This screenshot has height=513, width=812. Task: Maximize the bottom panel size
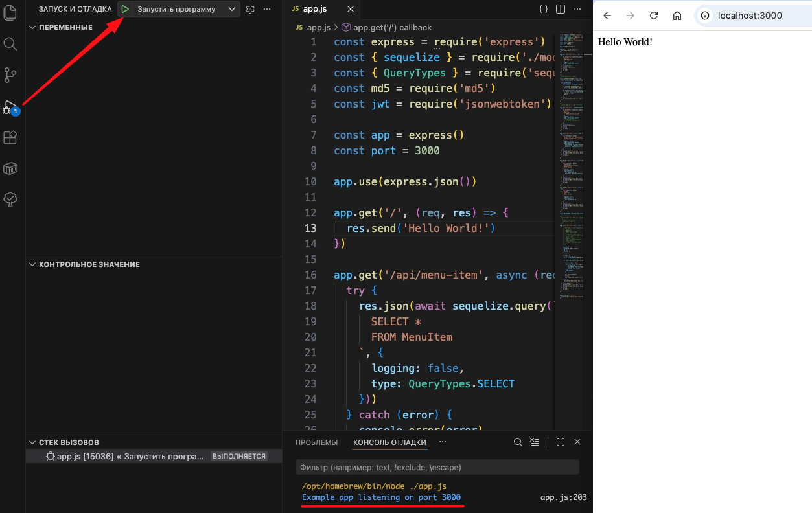tap(561, 442)
